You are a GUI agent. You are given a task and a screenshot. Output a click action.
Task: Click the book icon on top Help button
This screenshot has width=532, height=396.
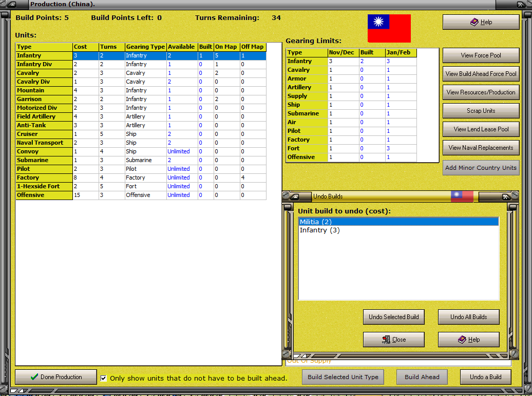point(474,22)
